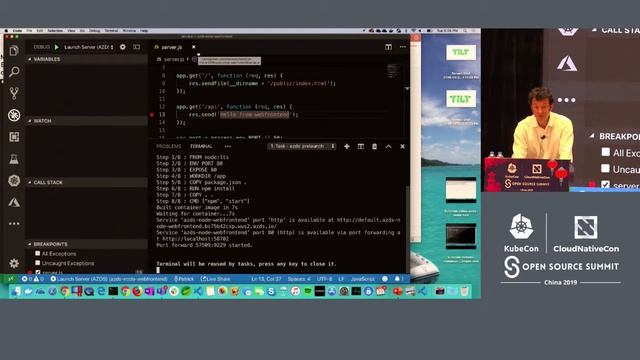Open the Debug Console icon

pyautogui.click(x=137, y=47)
